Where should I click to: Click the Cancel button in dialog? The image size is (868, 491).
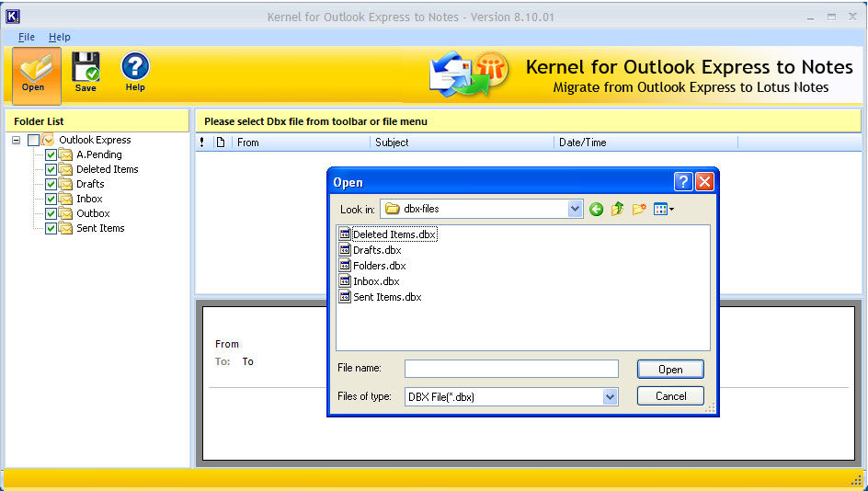point(670,396)
